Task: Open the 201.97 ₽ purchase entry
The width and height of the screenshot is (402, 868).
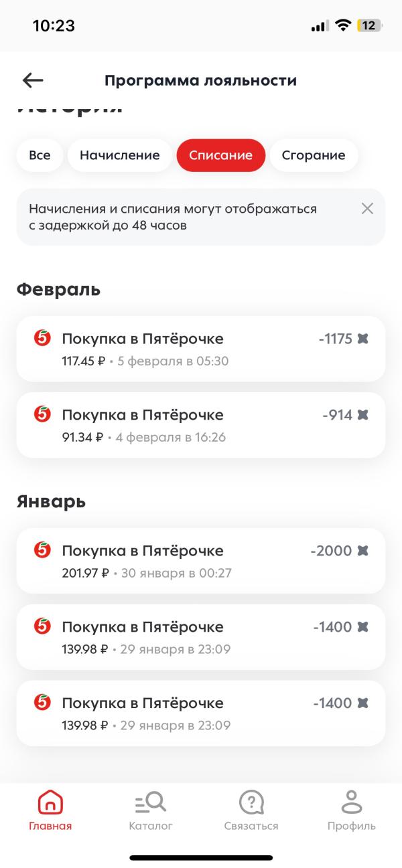Action: click(x=201, y=561)
